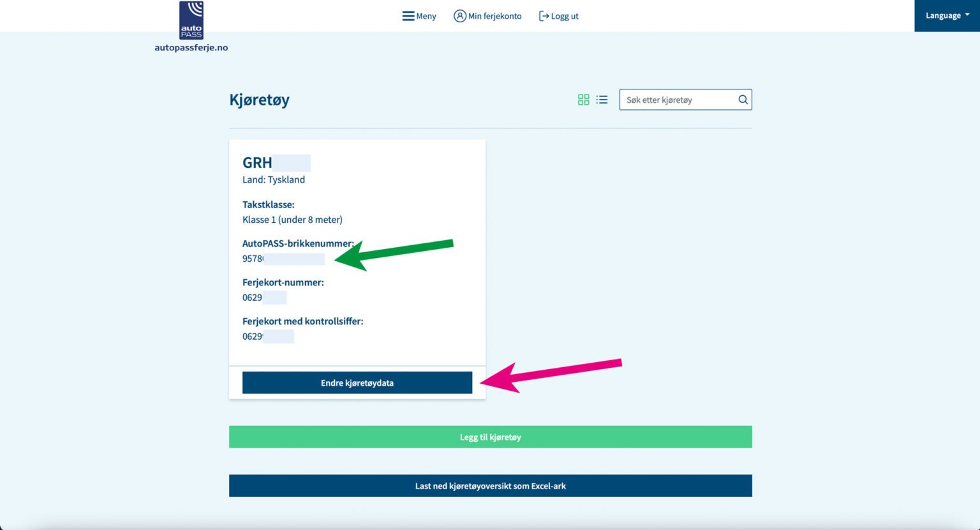
Task: Select the Meny menu label
Action: [x=426, y=16]
